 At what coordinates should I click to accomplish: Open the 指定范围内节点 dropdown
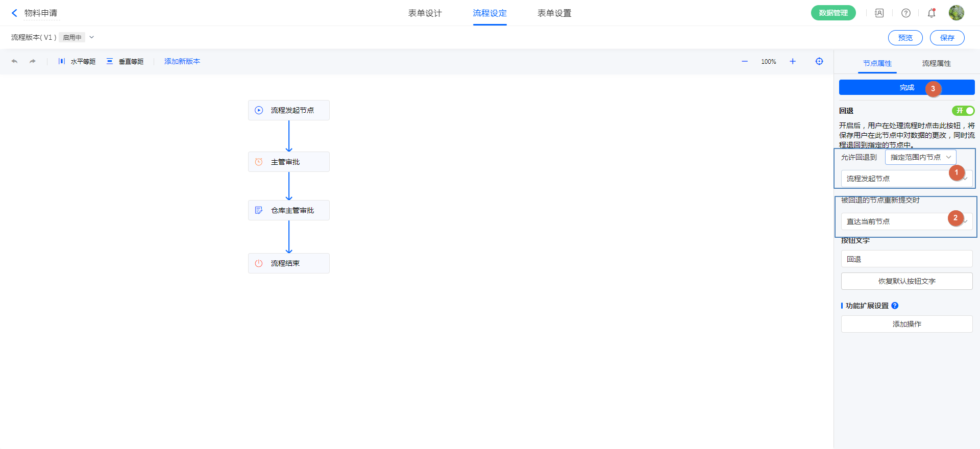(920, 157)
